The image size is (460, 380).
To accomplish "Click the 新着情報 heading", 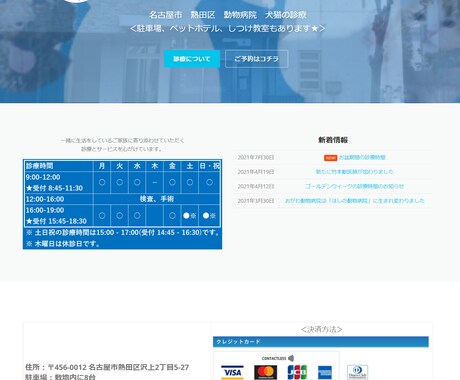I will [333, 140].
